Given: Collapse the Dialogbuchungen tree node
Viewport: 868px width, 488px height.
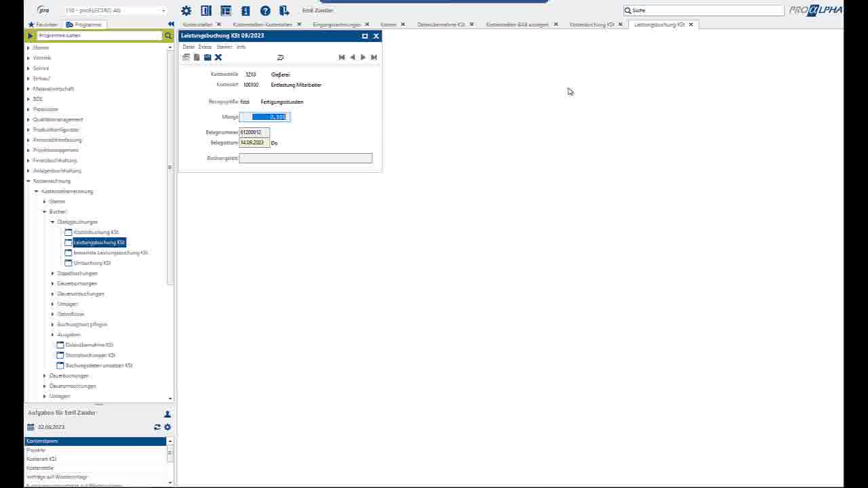Looking at the screenshot, I should pyautogui.click(x=53, y=222).
